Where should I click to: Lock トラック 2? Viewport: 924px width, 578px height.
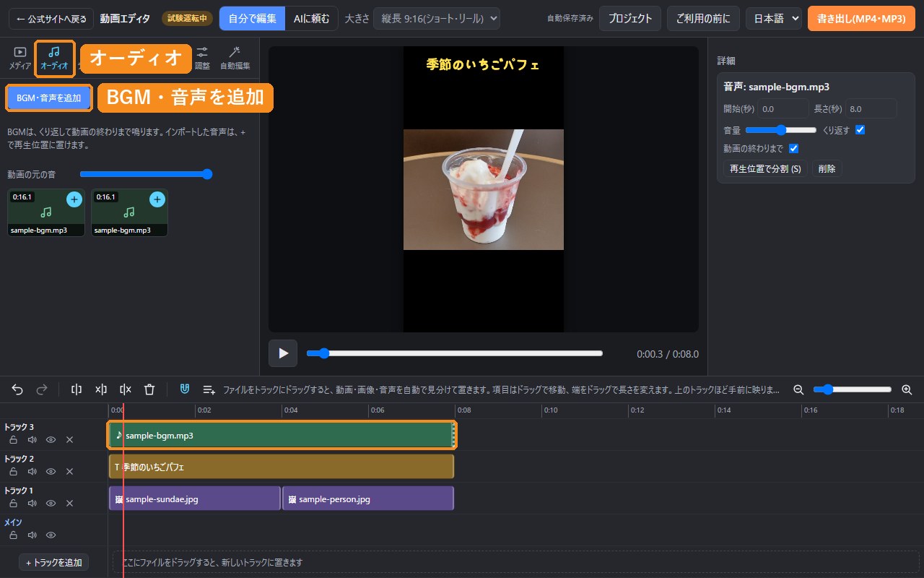coord(13,471)
